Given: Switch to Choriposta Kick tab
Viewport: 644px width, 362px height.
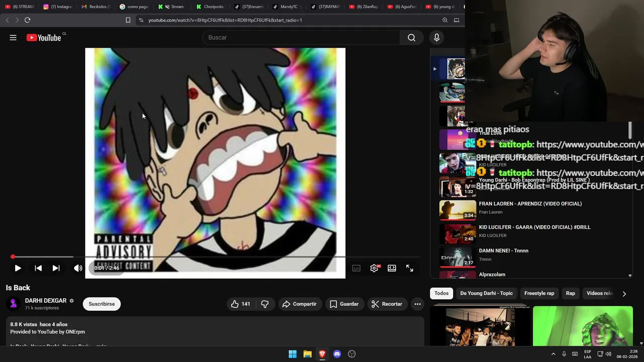Looking at the screenshot, I should (210, 7).
